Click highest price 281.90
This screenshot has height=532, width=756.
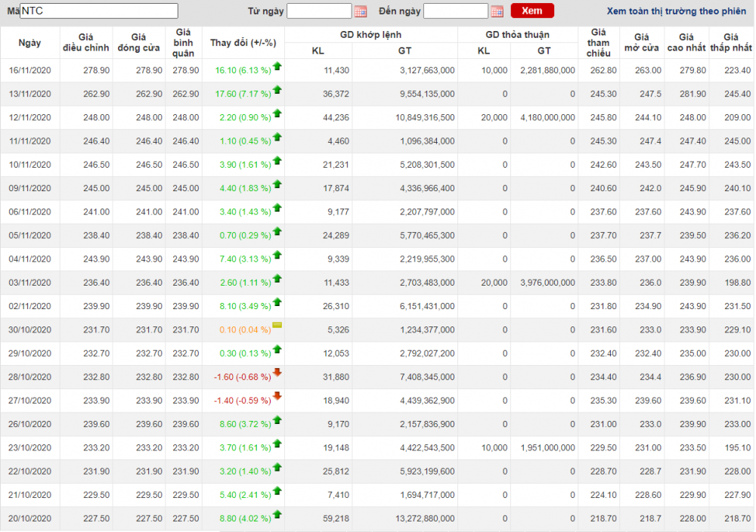(x=692, y=94)
